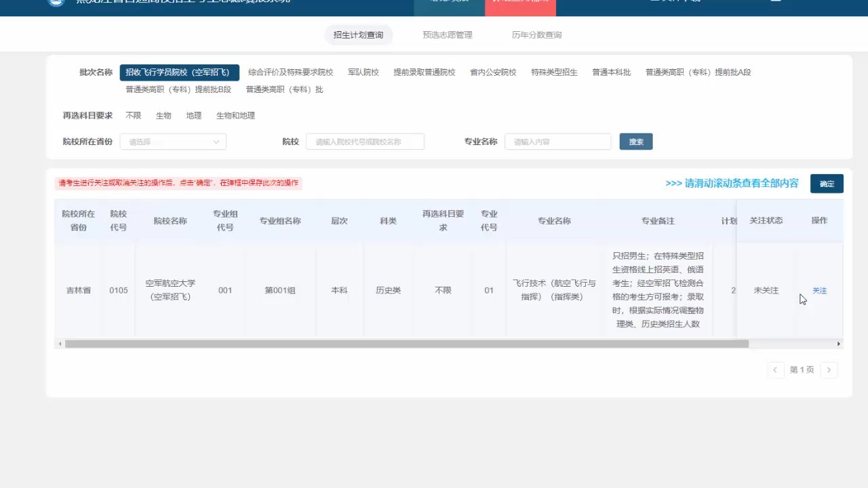Click the 第001组 cell
The width and height of the screenshot is (868, 488).
(280, 291)
